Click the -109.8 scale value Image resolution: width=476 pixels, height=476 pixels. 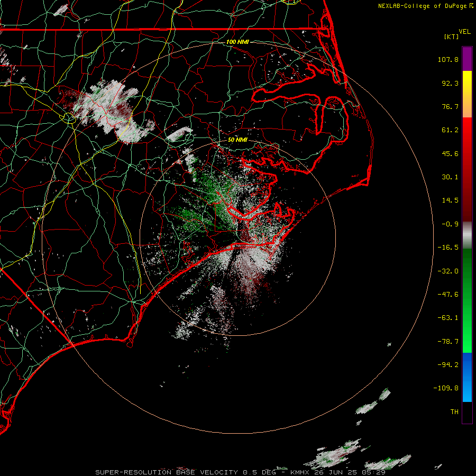[446, 388]
